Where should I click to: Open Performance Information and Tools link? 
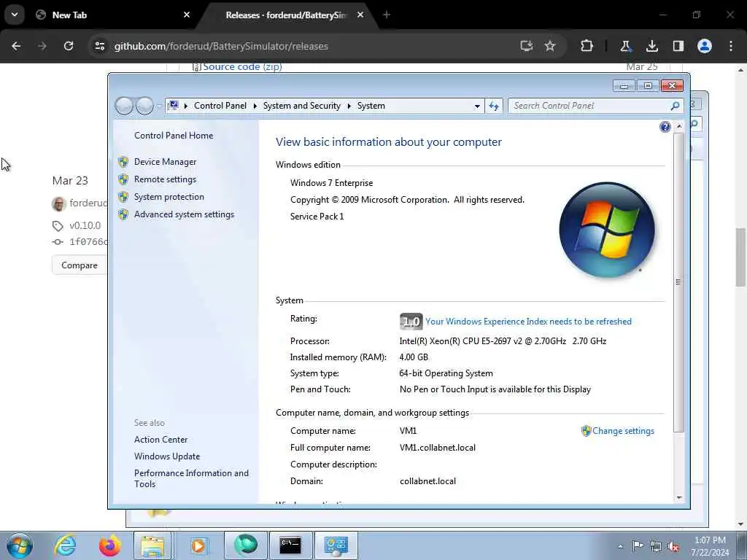191,478
